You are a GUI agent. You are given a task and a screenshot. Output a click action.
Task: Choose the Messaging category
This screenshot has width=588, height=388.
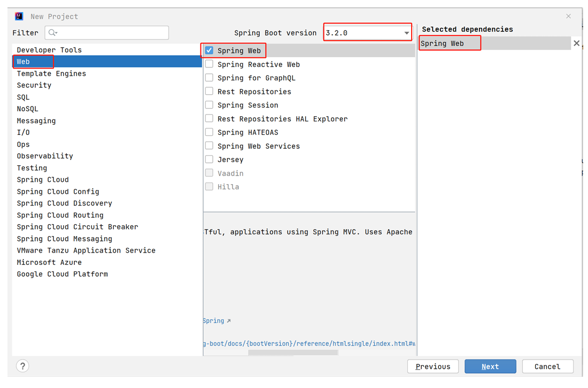point(107,120)
